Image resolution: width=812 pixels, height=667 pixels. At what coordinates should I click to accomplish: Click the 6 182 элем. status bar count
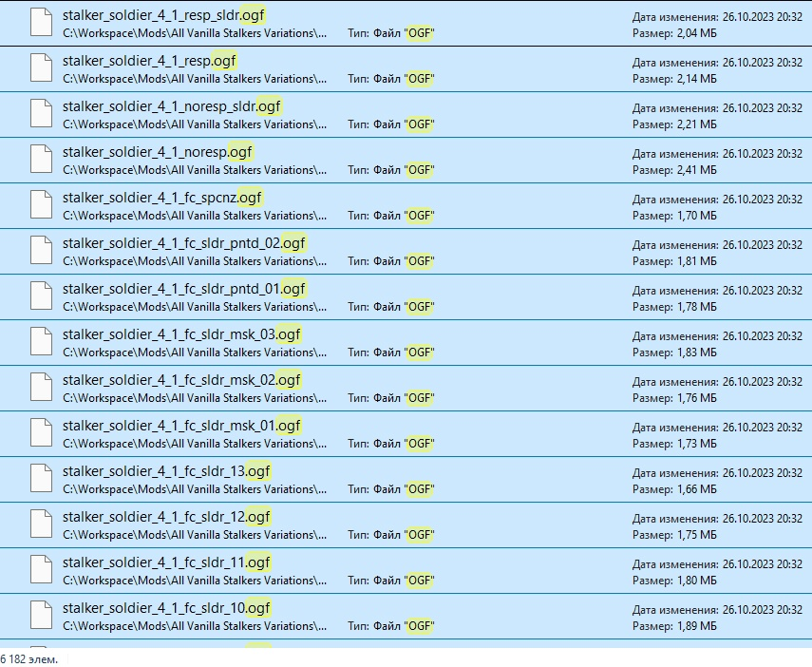tap(29, 659)
